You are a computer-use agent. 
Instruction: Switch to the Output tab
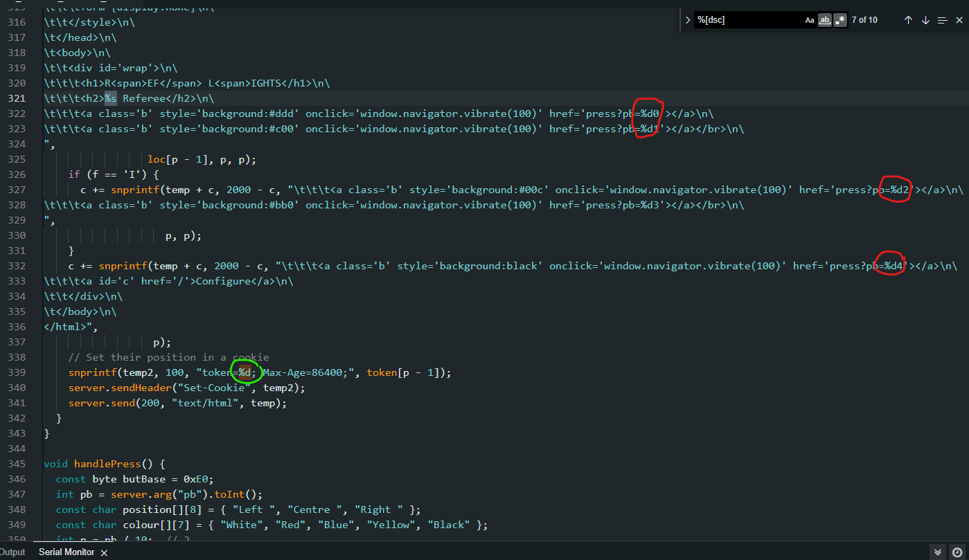pos(12,552)
